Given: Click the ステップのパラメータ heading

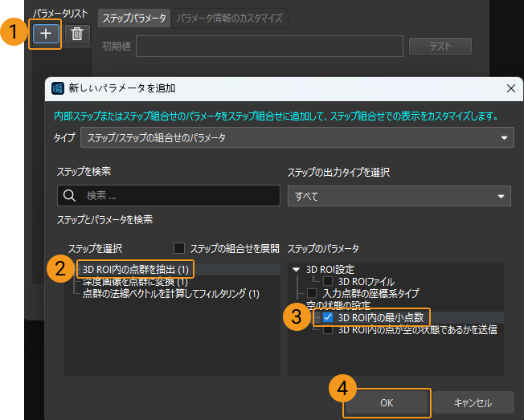Looking at the screenshot, I should (323, 249).
